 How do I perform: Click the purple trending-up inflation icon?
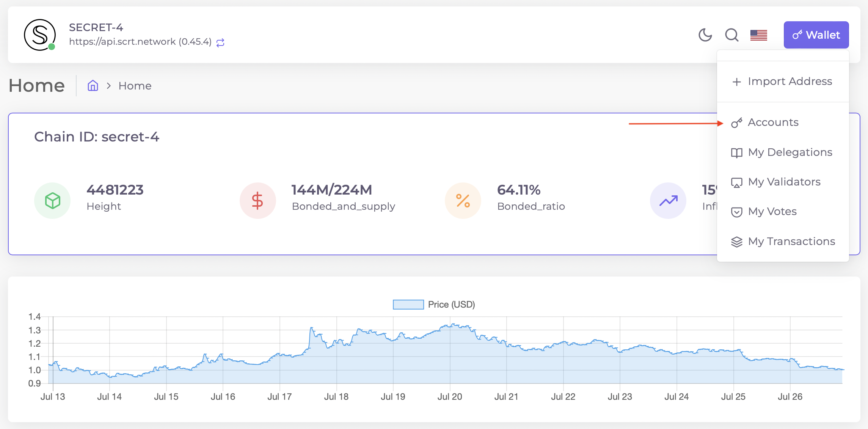click(x=668, y=201)
